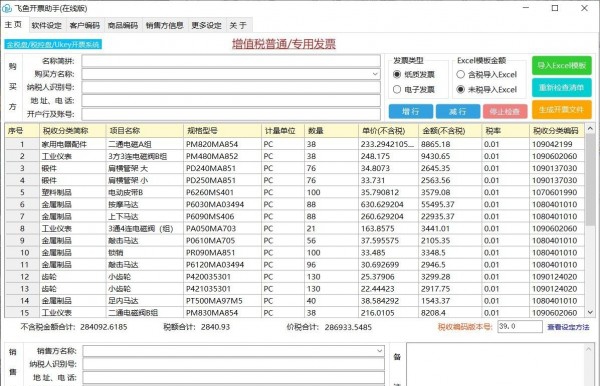This screenshot has height=386, width=600.
Task: Switch to 主页 tab
Action: (13, 25)
